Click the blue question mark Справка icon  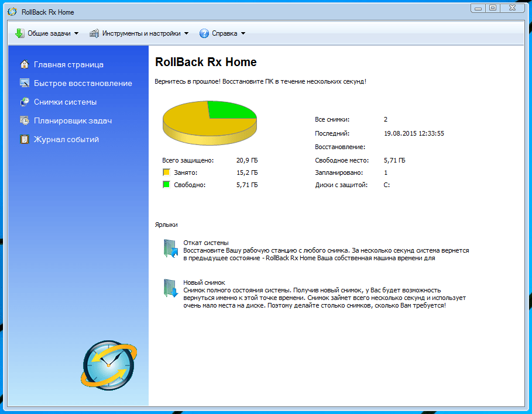click(x=204, y=33)
